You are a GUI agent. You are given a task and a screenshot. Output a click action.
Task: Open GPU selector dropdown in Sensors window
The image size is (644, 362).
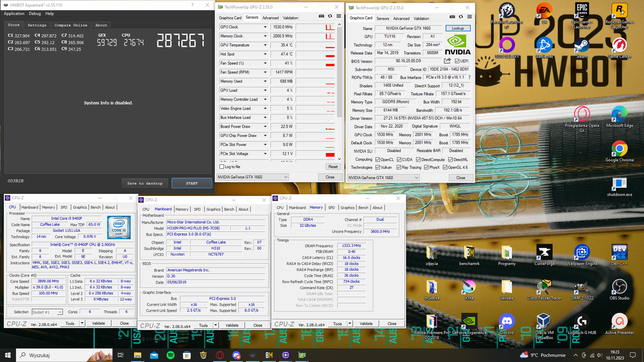click(252, 177)
